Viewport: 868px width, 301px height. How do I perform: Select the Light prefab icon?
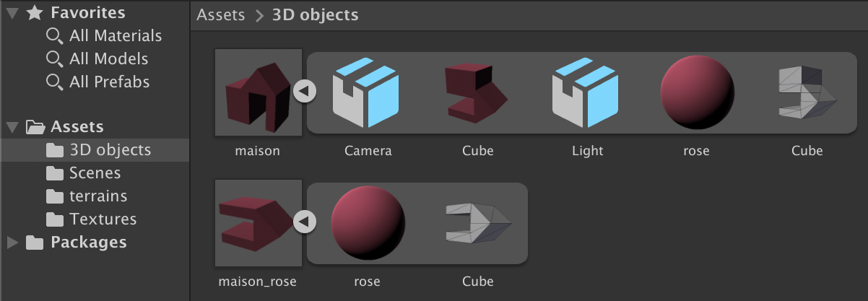586,92
